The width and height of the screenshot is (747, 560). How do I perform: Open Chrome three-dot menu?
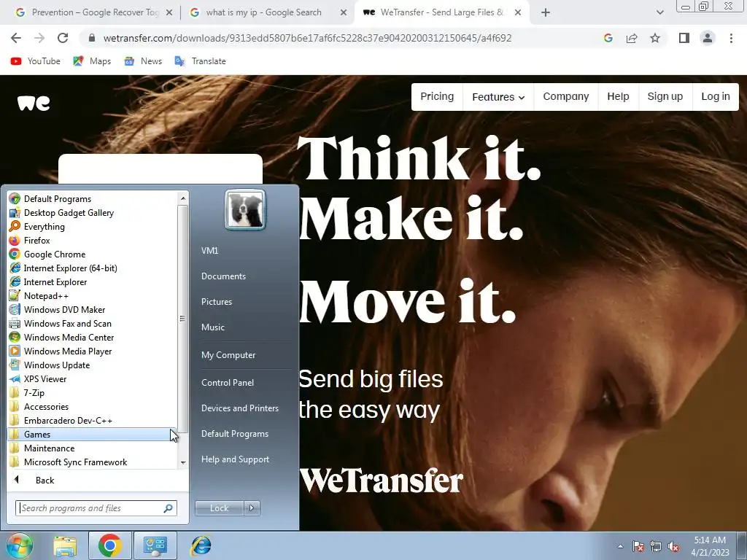coord(731,38)
